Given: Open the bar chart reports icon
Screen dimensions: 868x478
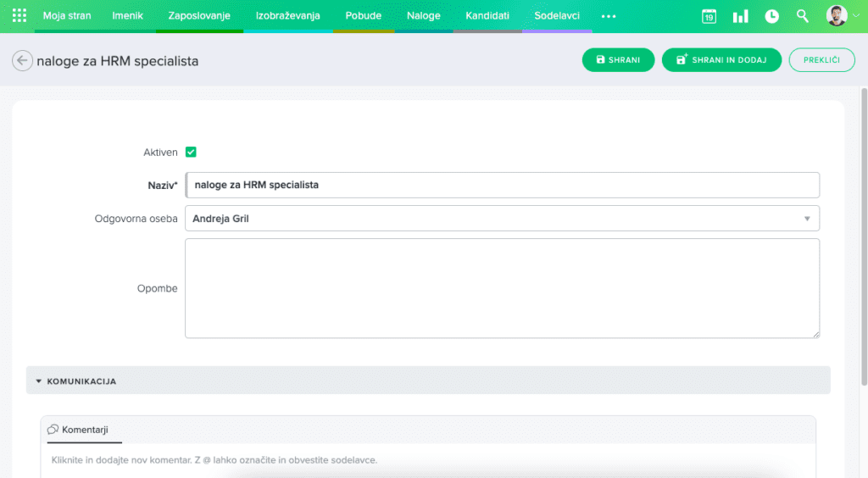Looking at the screenshot, I should coord(740,16).
